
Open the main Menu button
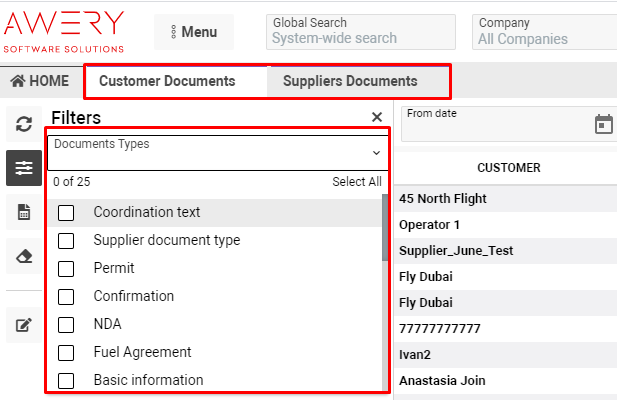point(193,32)
